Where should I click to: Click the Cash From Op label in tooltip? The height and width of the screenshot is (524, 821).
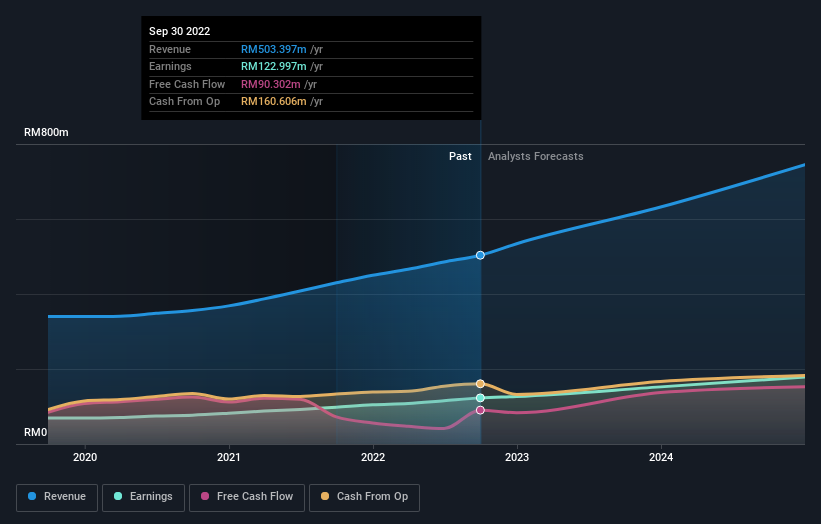(184, 102)
